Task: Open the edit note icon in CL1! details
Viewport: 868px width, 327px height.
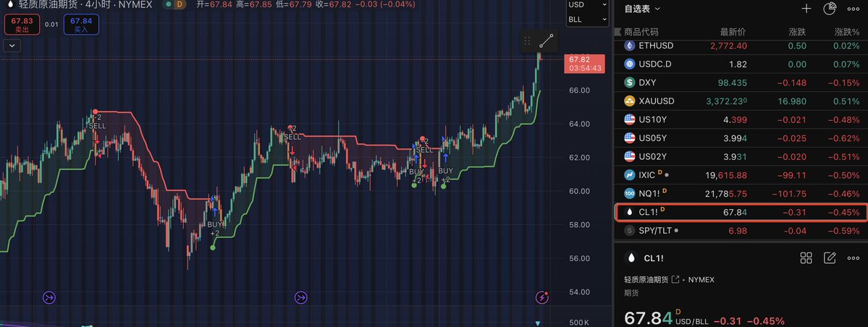Action: (x=829, y=258)
